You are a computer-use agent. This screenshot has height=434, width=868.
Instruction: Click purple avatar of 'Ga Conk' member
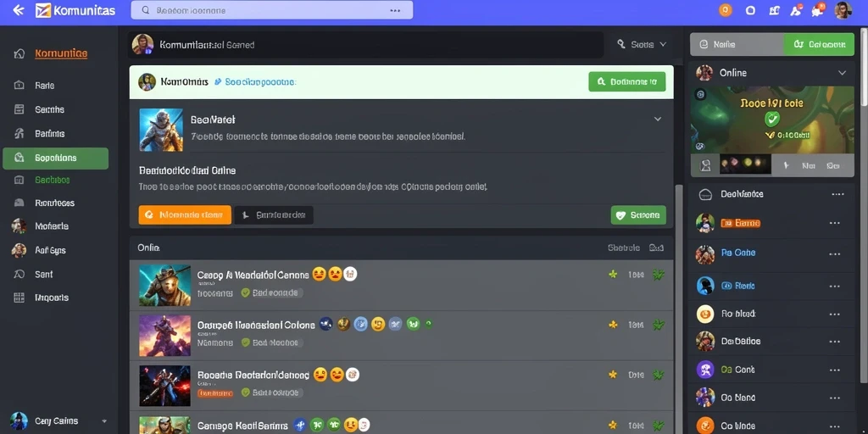point(704,370)
